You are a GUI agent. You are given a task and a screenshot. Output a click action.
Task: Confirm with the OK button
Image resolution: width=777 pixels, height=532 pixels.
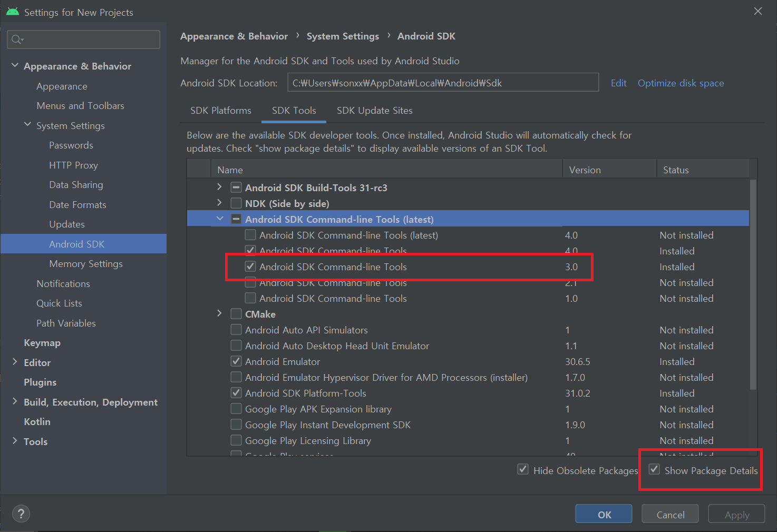click(x=604, y=514)
